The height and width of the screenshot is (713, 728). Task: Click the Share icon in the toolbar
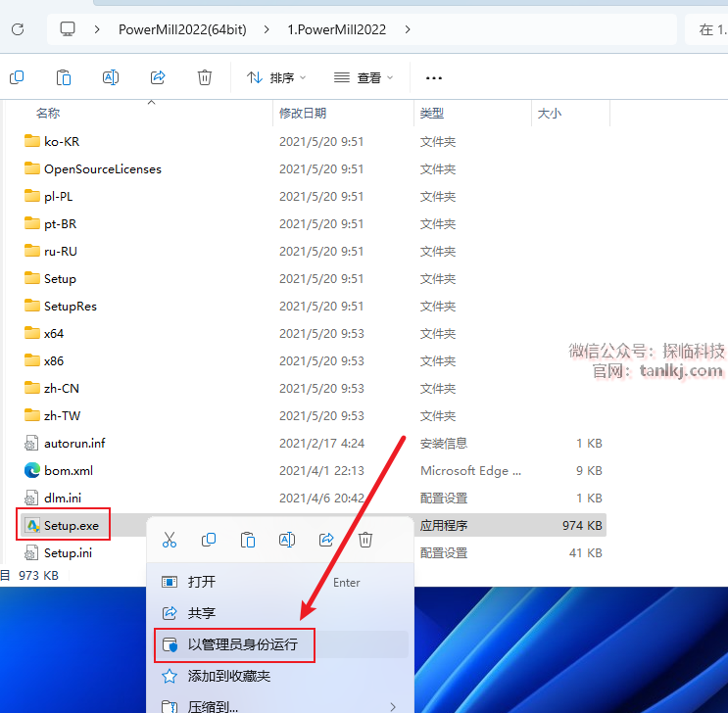click(158, 77)
